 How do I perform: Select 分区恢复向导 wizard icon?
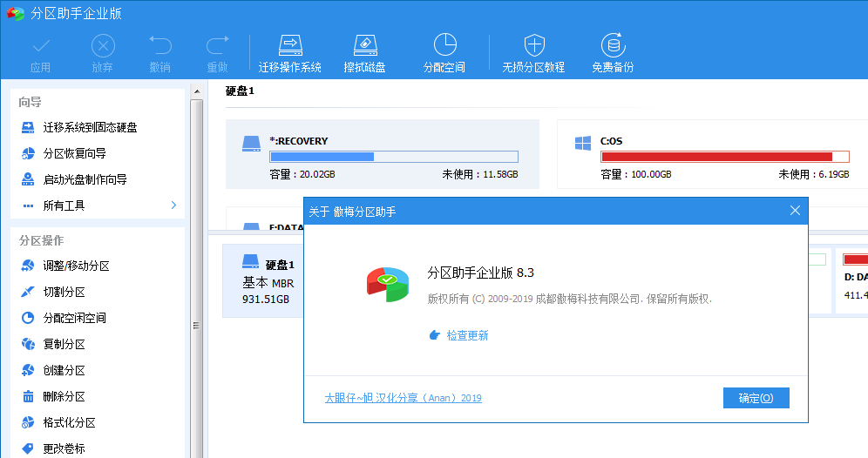[28, 154]
